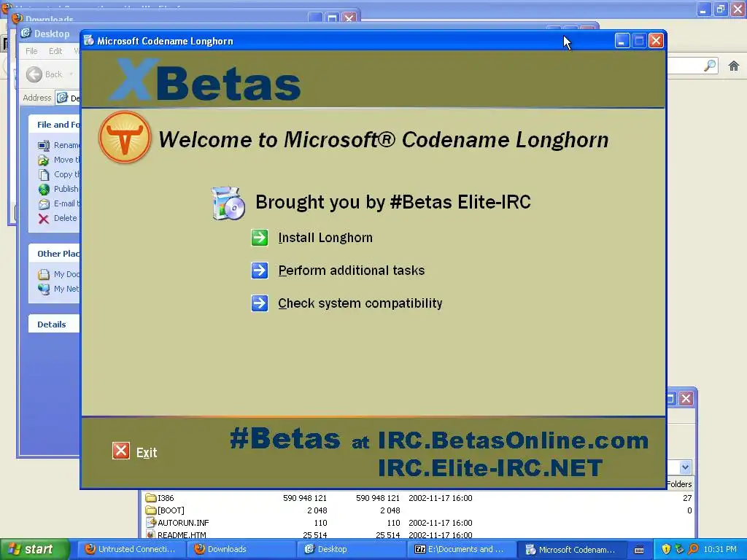Viewport: 747px width, 560px height.
Task: Select the README.HTM file name
Action: pos(182,534)
